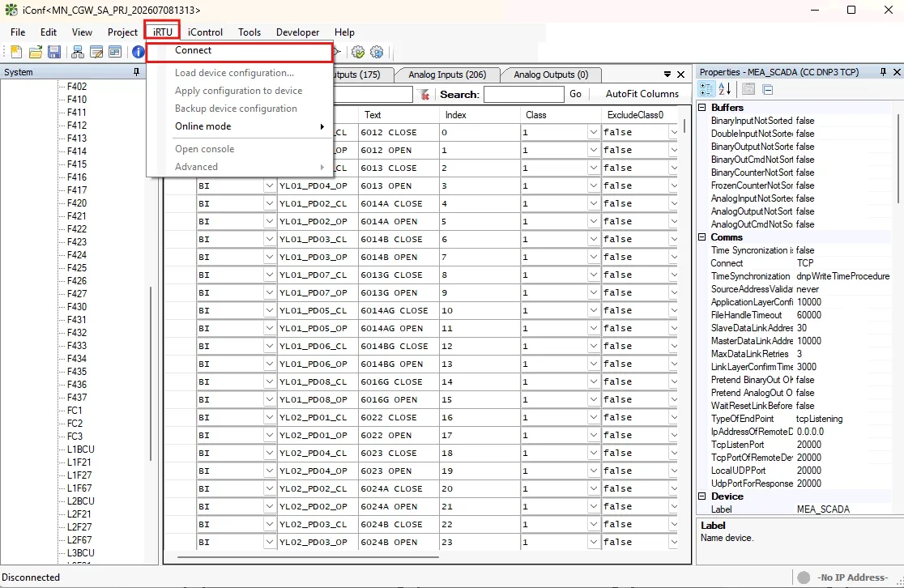
Task: Switch to the Analog Inputs (206) tab
Action: tap(447, 75)
